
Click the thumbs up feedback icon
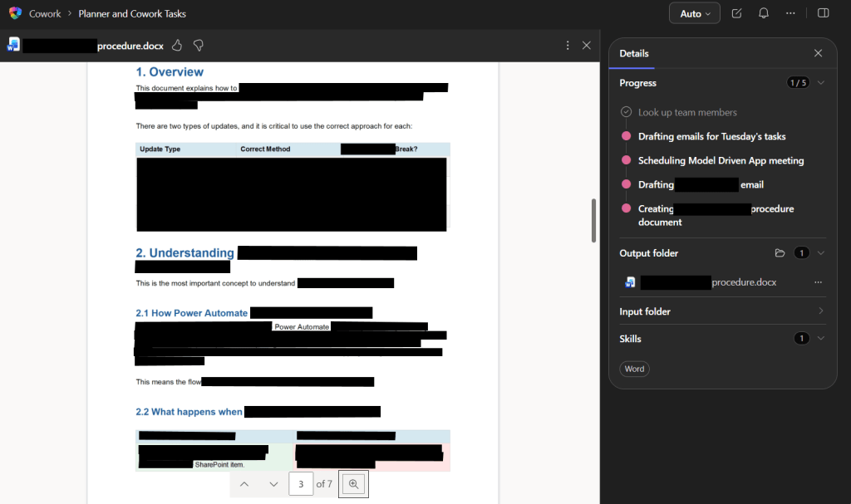[177, 45]
